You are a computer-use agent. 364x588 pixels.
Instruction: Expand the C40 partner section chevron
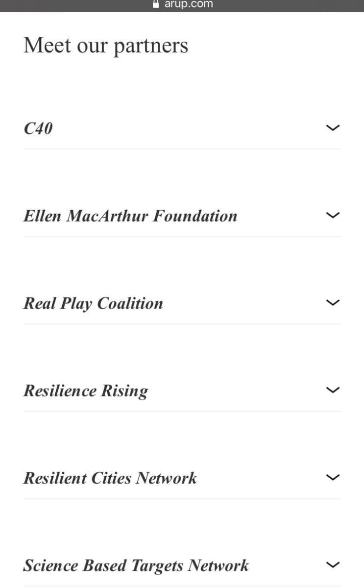333,128
